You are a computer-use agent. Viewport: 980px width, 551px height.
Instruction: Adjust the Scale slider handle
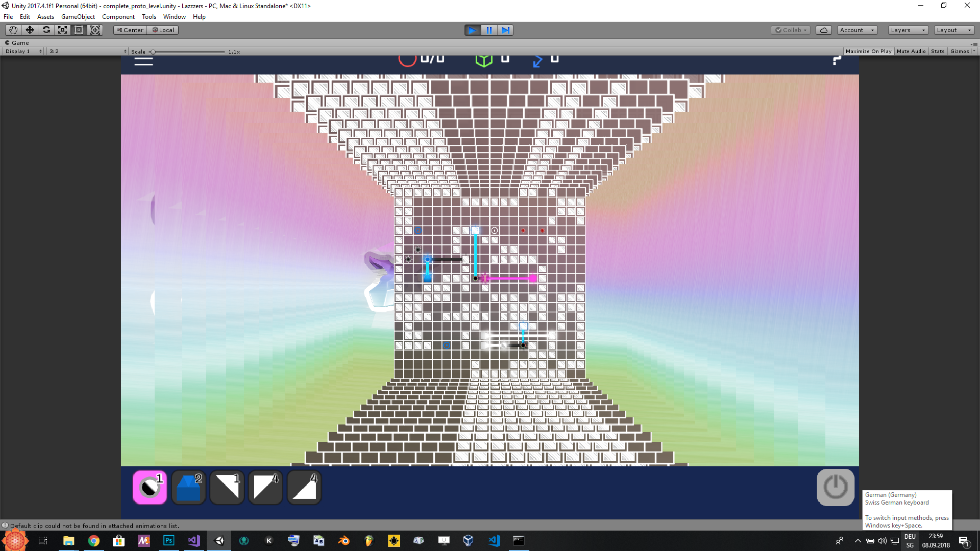coord(153,52)
